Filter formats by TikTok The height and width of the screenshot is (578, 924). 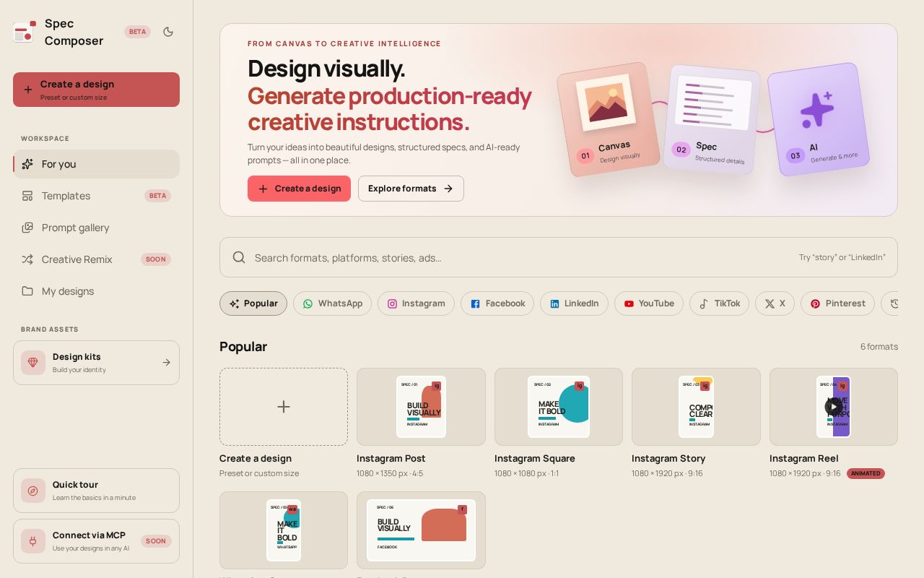point(719,303)
